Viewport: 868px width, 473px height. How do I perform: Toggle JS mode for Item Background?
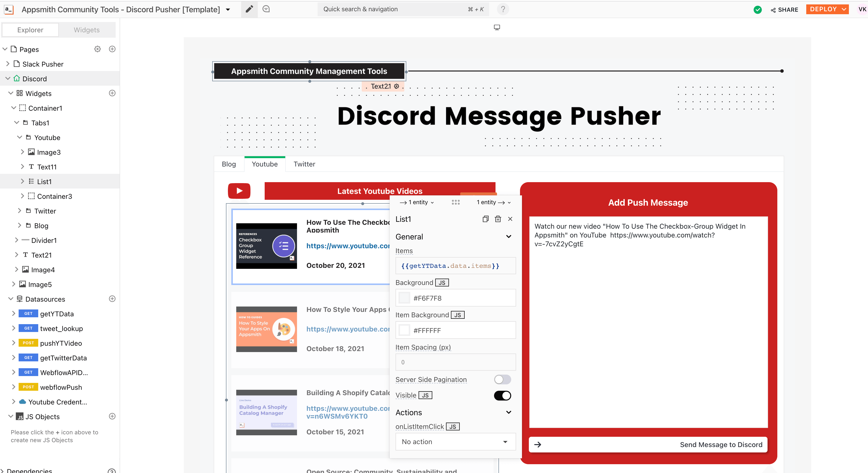click(458, 315)
